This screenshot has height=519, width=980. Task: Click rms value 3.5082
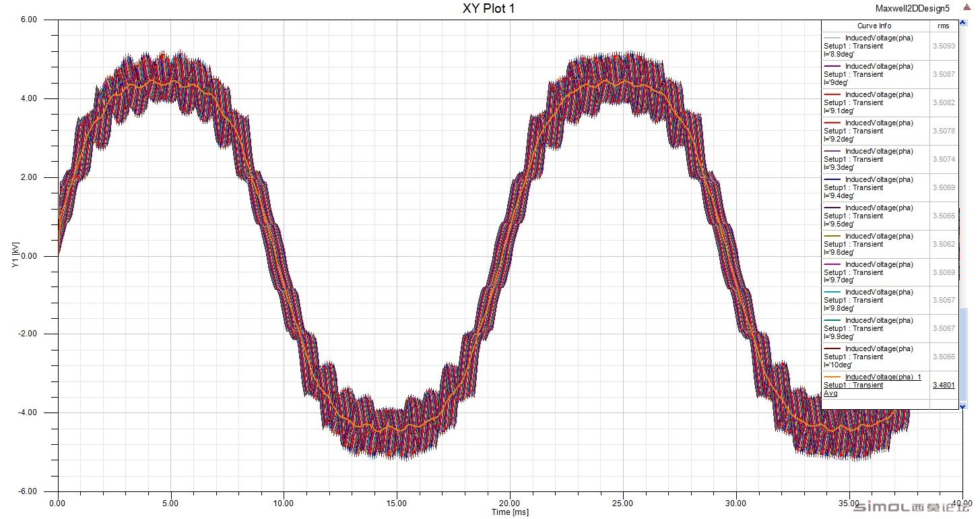click(x=944, y=102)
